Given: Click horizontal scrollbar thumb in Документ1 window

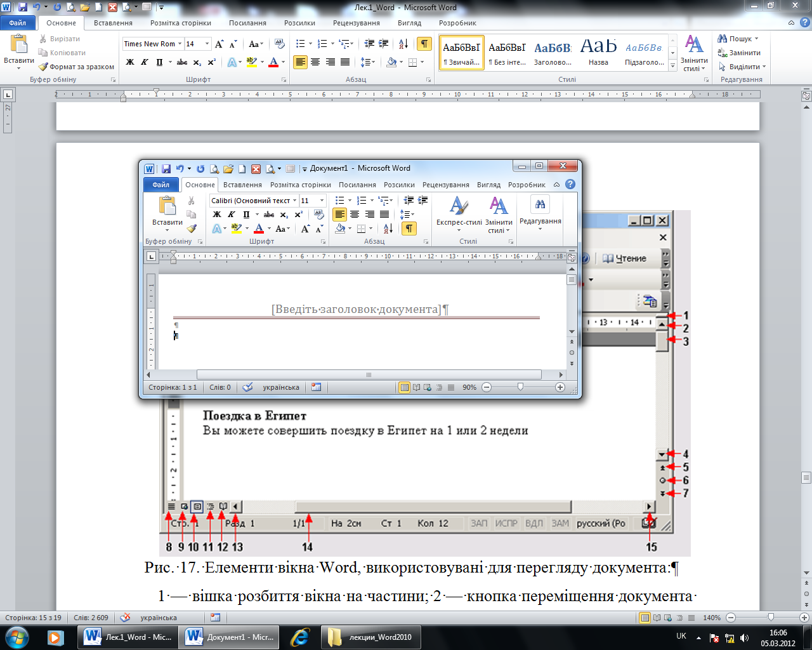Looking at the screenshot, I should click(x=369, y=375).
